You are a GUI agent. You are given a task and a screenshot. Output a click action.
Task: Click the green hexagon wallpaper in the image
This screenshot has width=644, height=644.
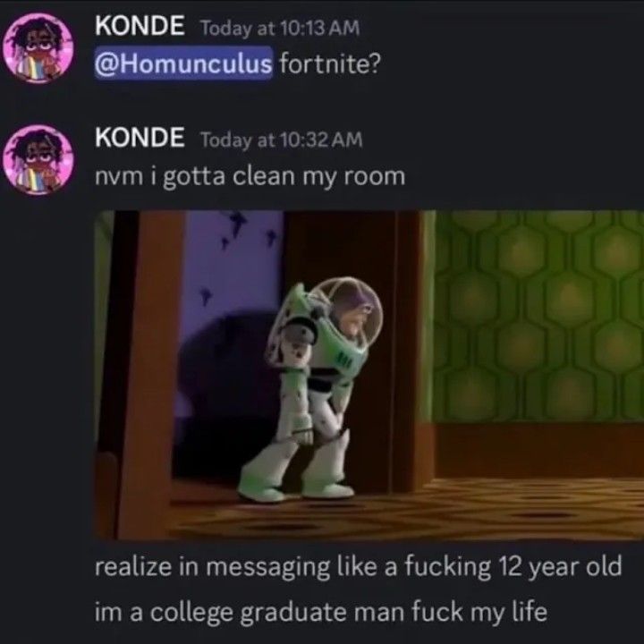point(538,317)
